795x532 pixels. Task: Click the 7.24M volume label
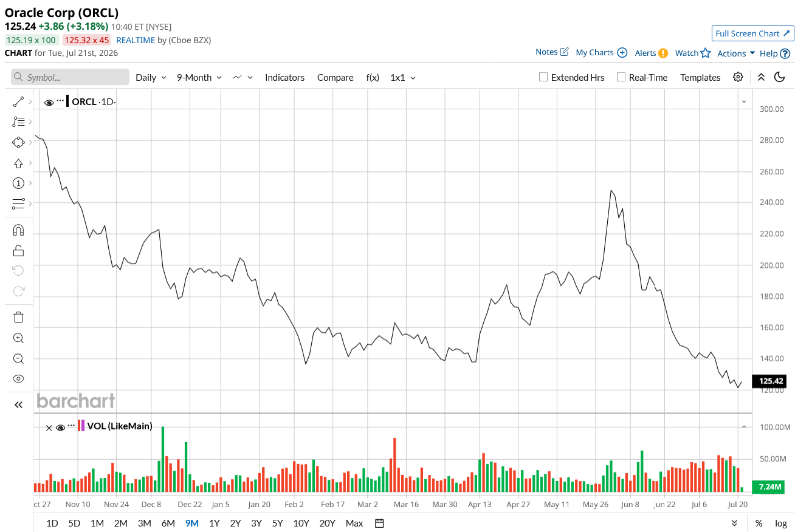click(769, 487)
